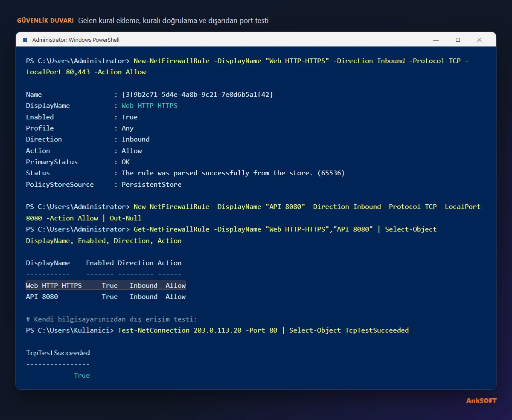The width and height of the screenshot is (512, 420).
Task: Click the 'PolicyStoreSource' property label
Action: tap(60, 185)
